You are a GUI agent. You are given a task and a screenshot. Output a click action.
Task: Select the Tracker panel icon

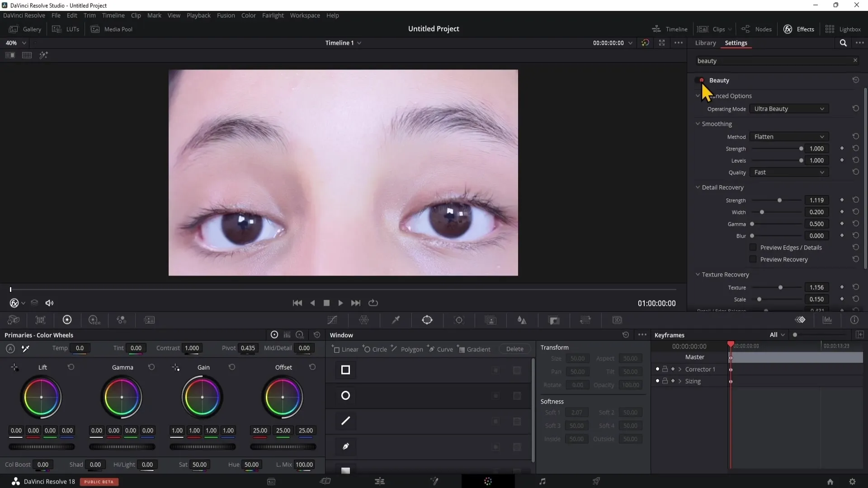(460, 320)
